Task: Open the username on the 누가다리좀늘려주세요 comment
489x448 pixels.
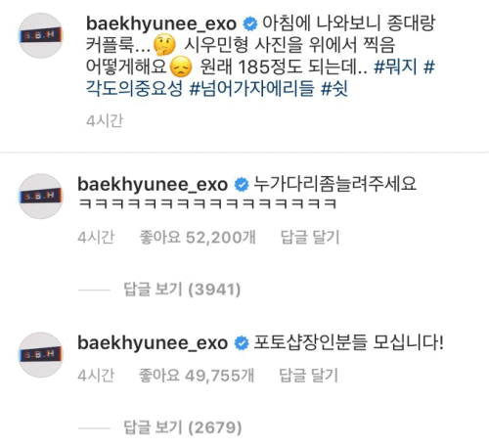Action: click(x=153, y=185)
